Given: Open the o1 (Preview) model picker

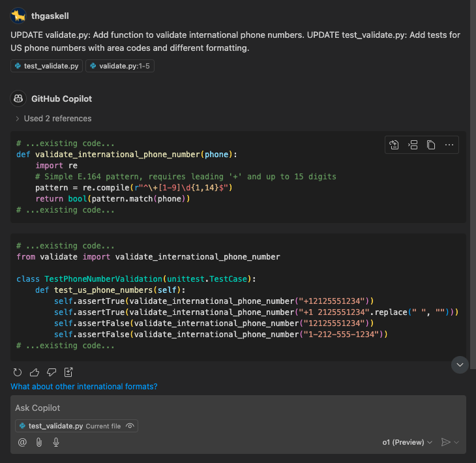Looking at the screenshot, I should 407,442.
